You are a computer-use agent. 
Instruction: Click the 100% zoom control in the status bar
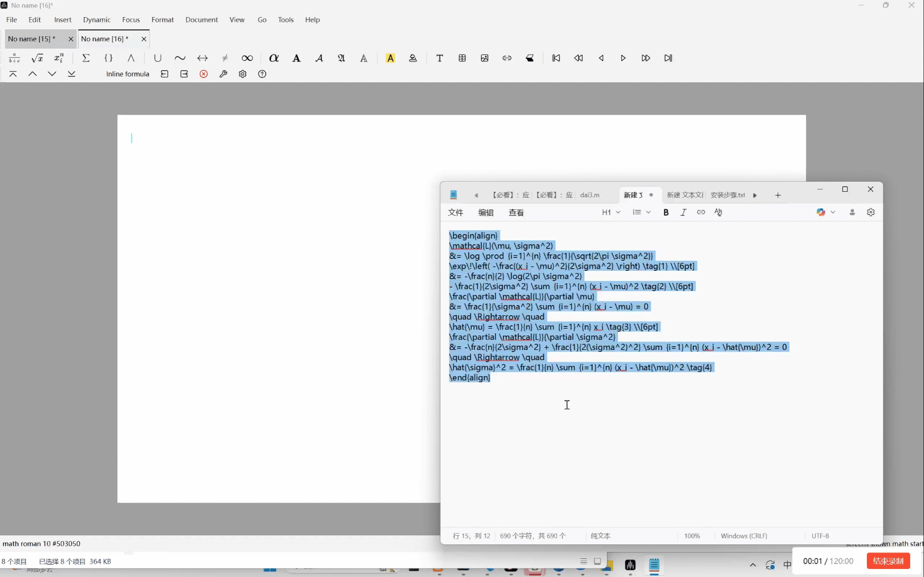pyautogui.click(x=692, y=536)
